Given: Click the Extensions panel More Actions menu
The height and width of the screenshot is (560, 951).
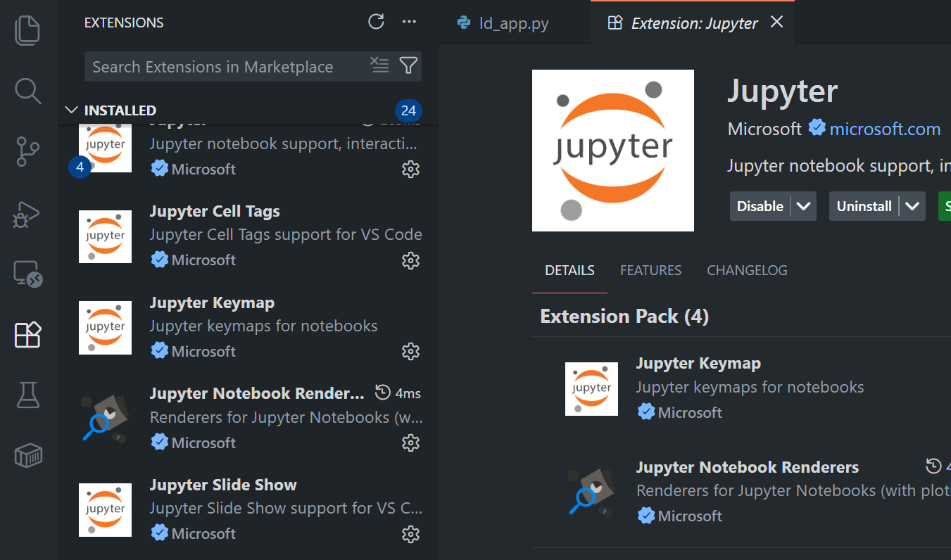Looking at the screenshot, I should (x=410, y=22).
